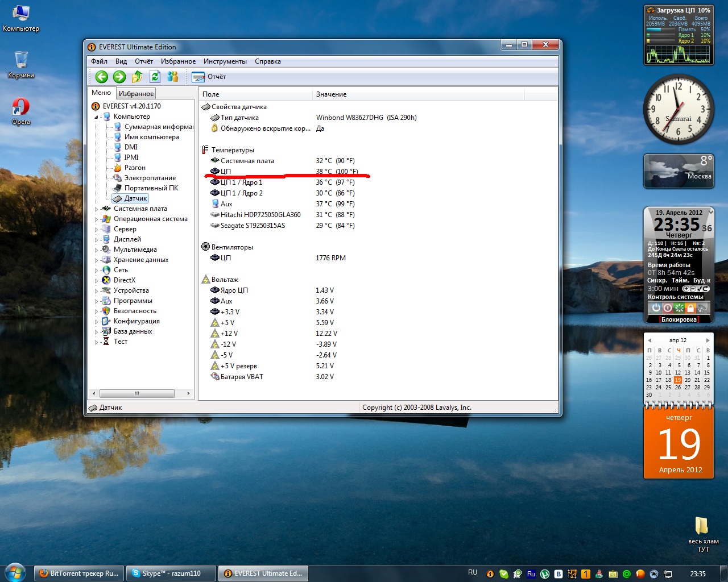Viewport: 728px width, 582px height.
Task: Click the Программы tree icon
Action: [106, 301]
